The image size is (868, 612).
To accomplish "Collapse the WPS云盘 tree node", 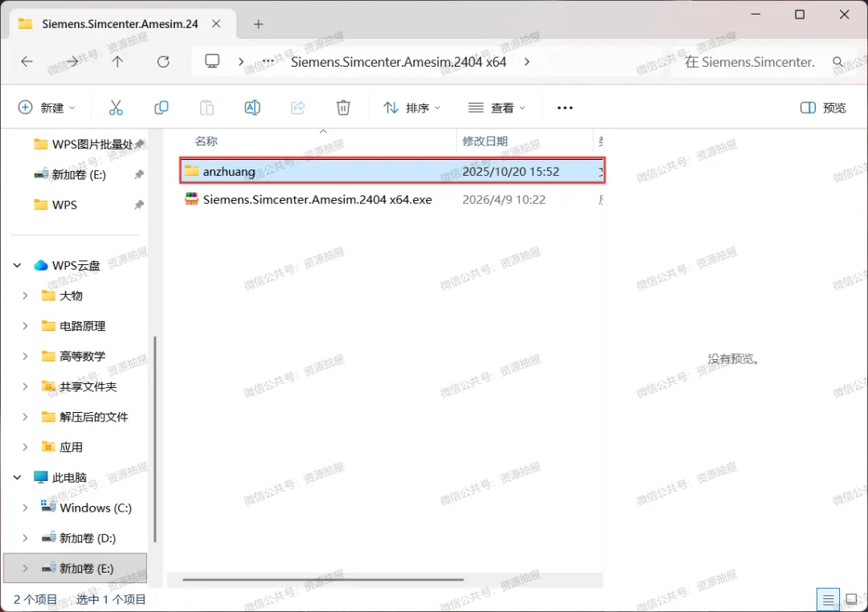I will pyautogui.click(x=17, y=266).
